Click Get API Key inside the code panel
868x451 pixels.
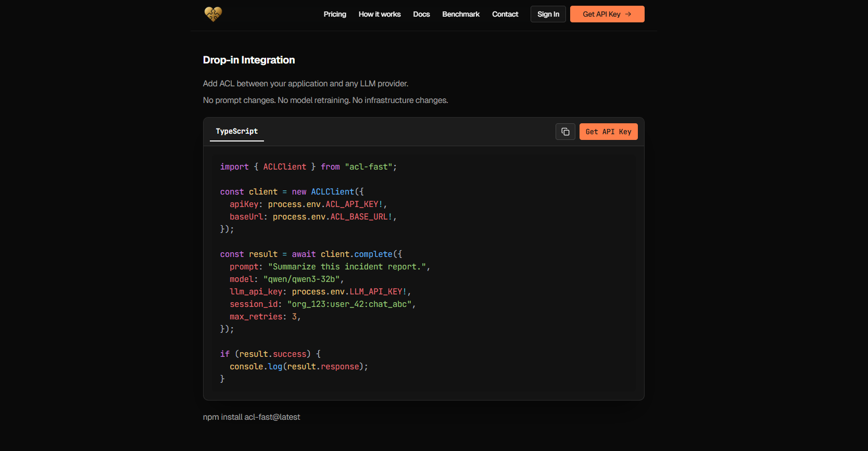point(608,132)
